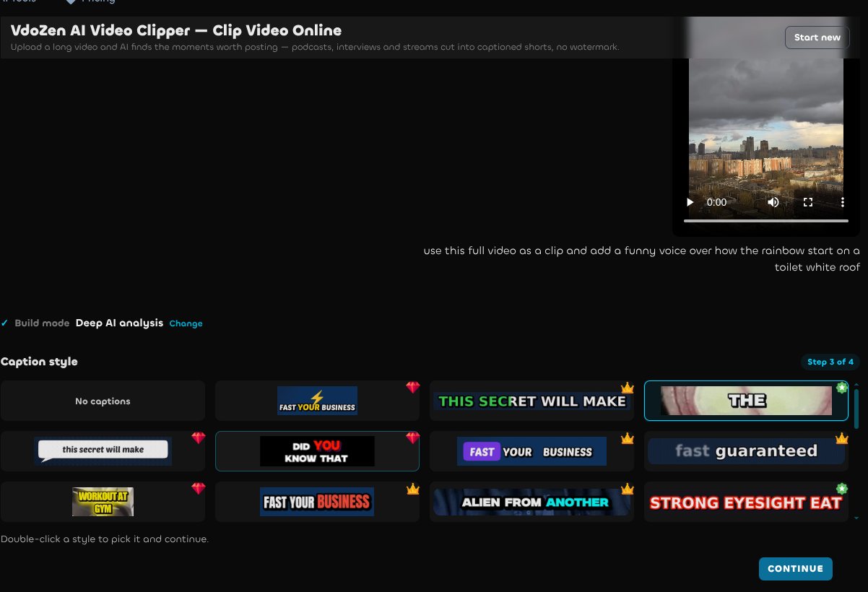
Task: Open the video in fullscreen
Action: (x=808, y=202)
